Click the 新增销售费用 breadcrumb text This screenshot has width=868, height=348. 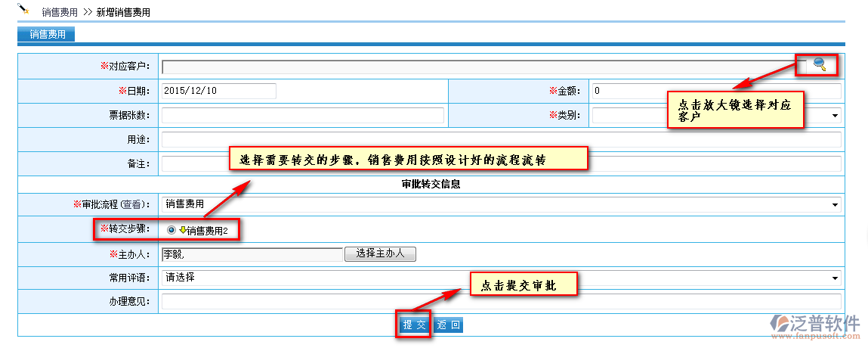(x=123, y=12)
